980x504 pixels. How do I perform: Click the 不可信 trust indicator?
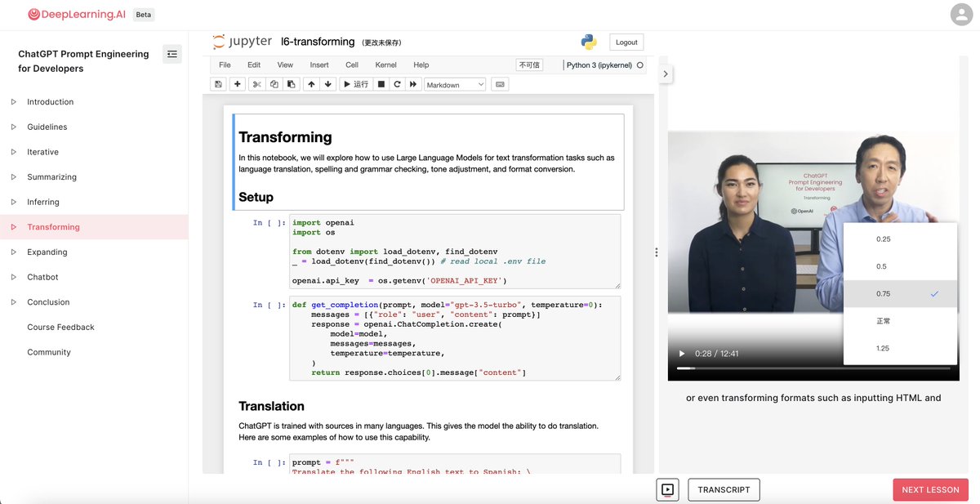[x=529, y=65]
